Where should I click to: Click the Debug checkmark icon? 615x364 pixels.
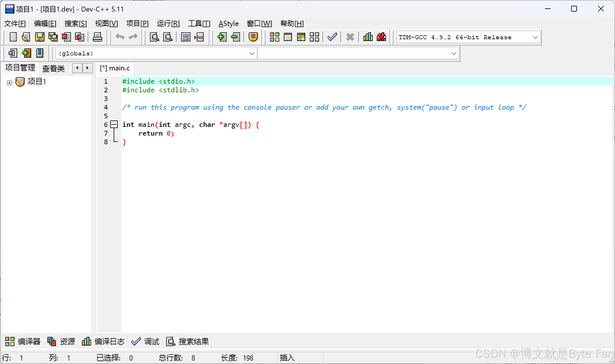tap(332, 37)
